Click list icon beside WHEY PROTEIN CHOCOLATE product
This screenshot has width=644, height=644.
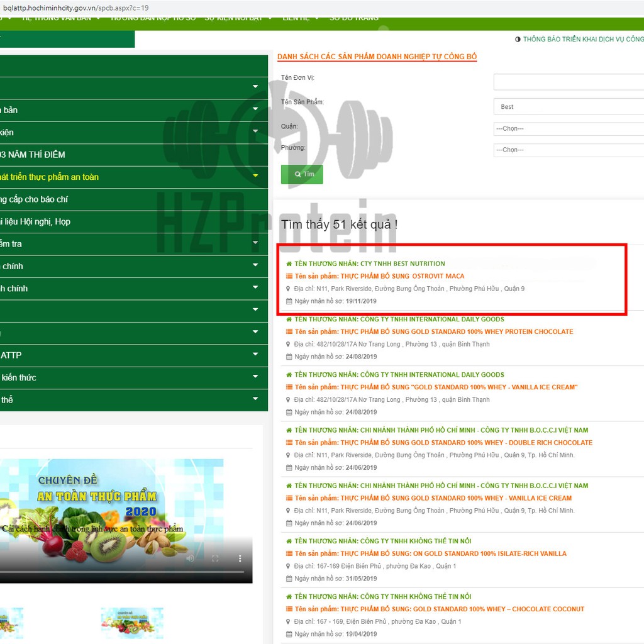[x=289, y=331]
